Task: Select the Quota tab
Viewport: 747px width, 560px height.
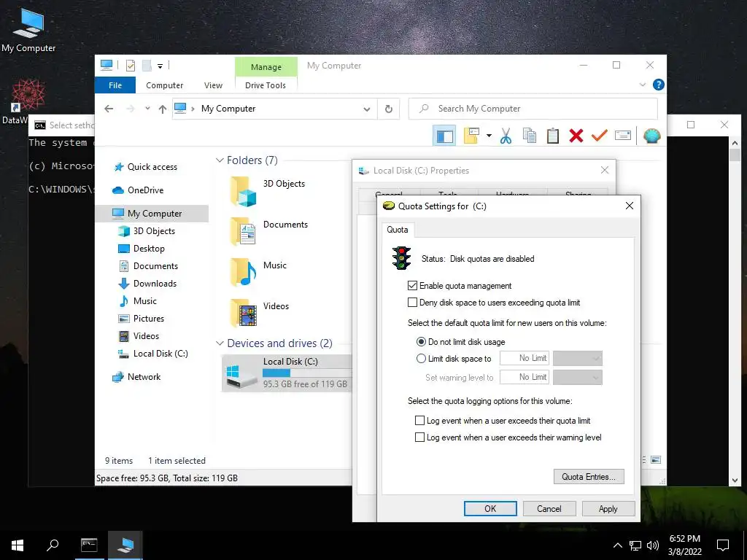Action: click(x=398, y=230)
